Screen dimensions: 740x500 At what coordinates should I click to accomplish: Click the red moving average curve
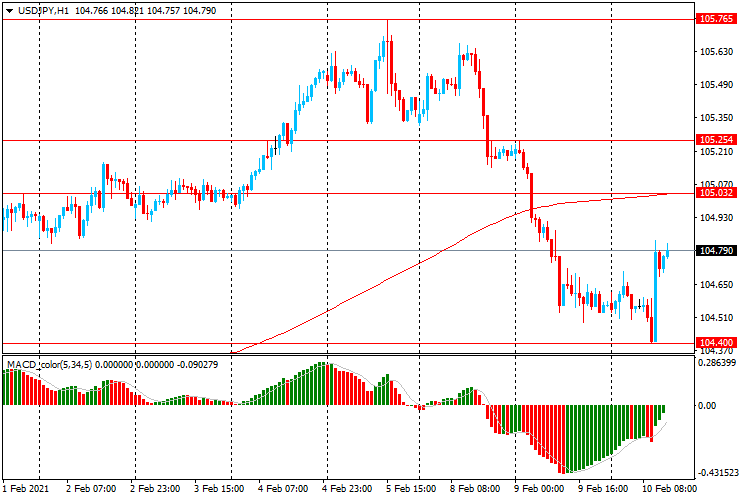tap(378, 282)
